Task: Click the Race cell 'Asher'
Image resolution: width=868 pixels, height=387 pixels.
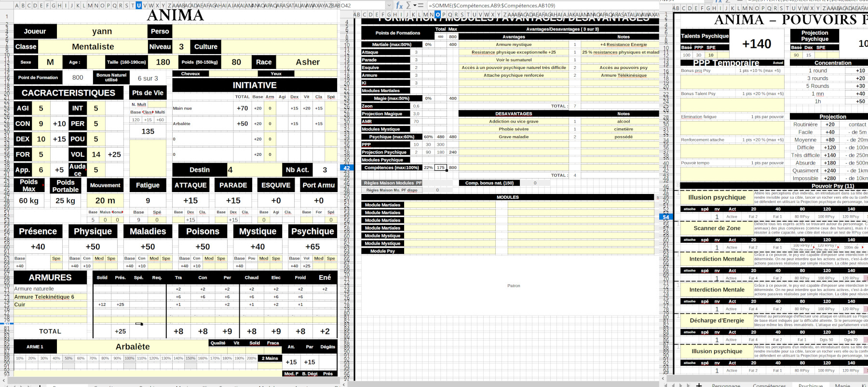Action: pyautogui.click(x=308, y=62)
